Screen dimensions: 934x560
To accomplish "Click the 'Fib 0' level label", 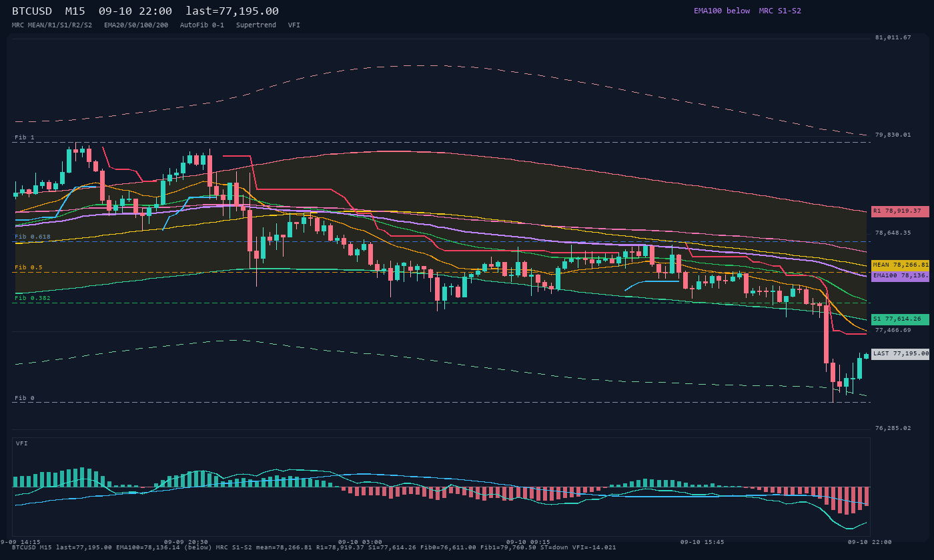I will tap(25, 398).
